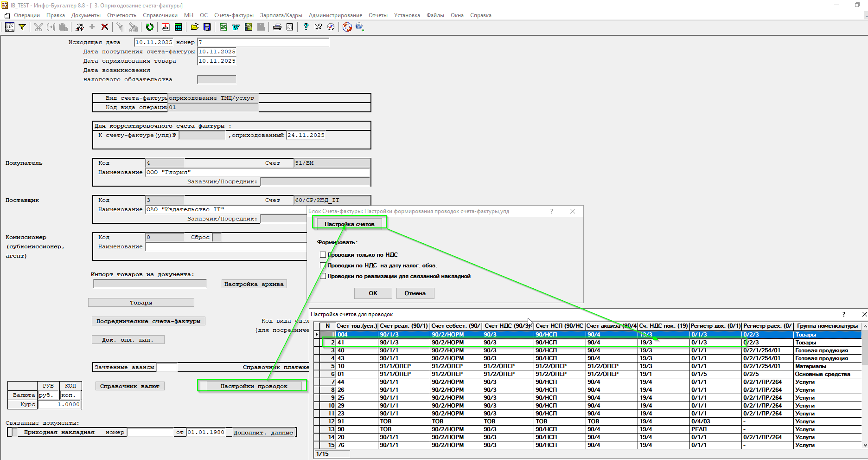Click the blue floppy disk save icon
Image resolution: width=868 pixels, height=460 pixels.
207,27
